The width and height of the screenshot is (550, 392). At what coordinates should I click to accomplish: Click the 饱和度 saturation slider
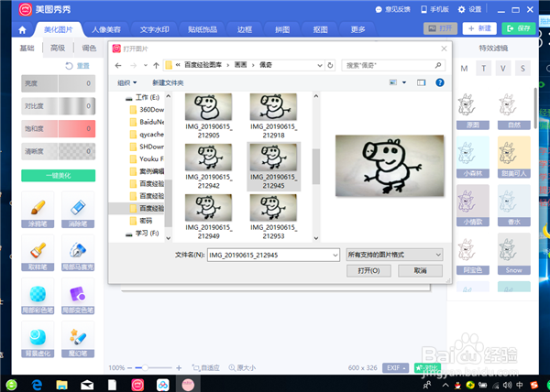point(59,128)
